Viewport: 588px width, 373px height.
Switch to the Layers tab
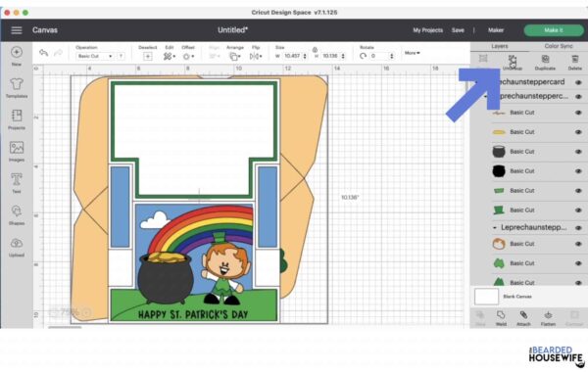(500, 46)
